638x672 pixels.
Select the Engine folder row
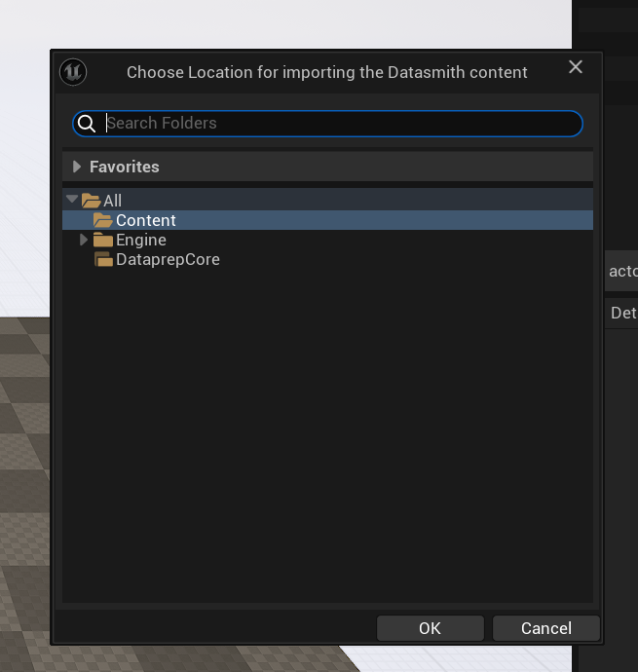[x=327, y=240]
